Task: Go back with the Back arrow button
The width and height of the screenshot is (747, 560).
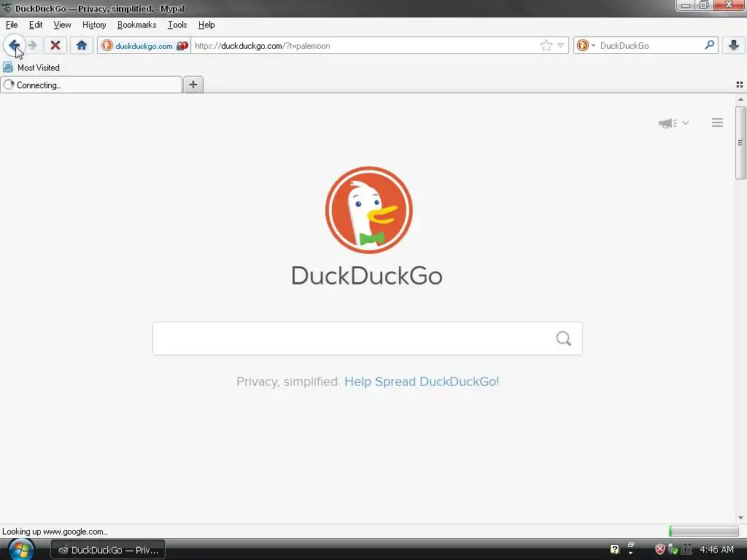Action: [x=14, y=46]
